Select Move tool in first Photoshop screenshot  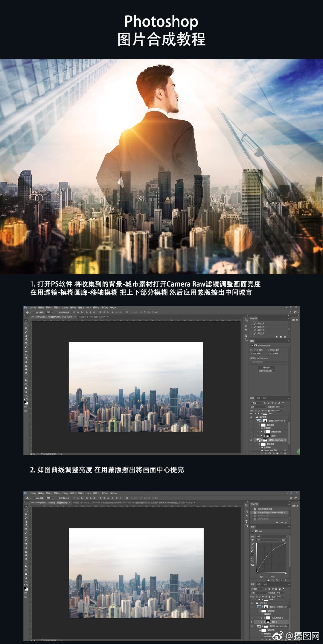[26, 321]
